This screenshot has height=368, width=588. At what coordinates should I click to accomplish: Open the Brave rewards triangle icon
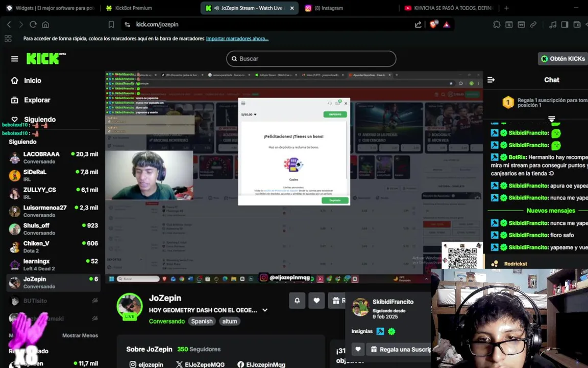[446, 25]
